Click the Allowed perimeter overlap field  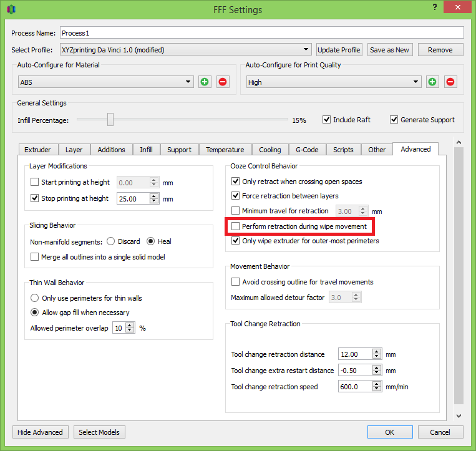119,328
